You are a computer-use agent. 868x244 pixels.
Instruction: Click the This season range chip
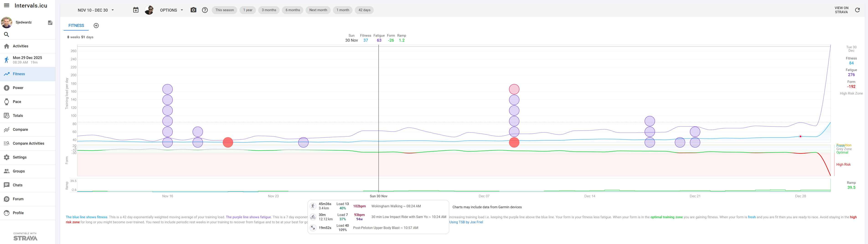click(224, 10)
